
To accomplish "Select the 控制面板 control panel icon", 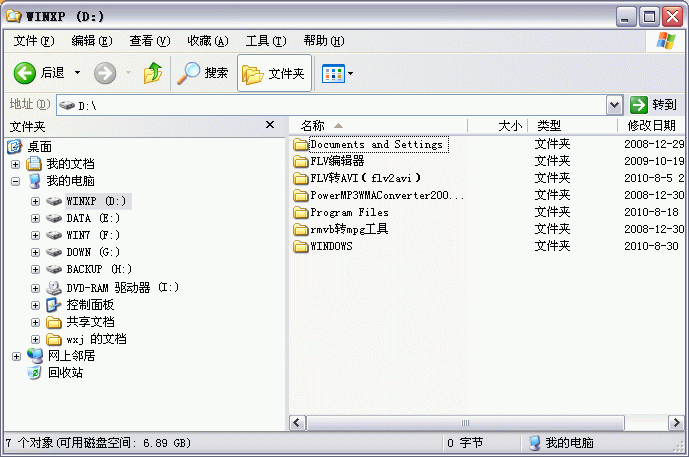I will coord(53,305).
